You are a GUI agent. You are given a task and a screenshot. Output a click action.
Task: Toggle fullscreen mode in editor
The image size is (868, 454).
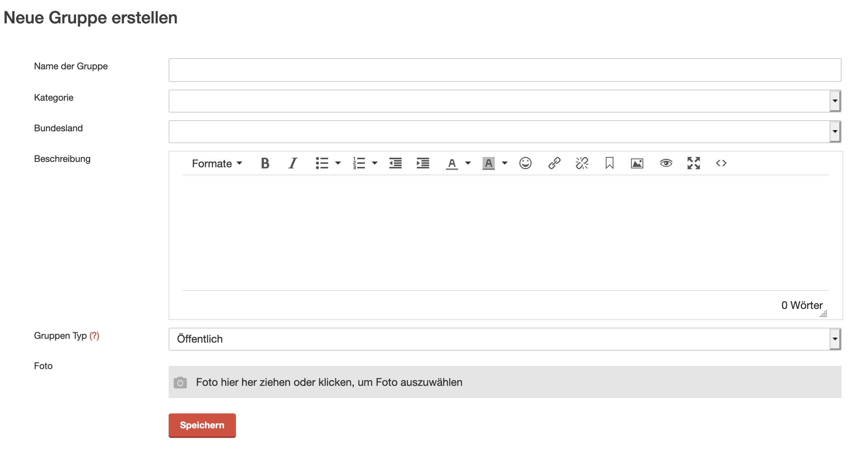click(694, 163)
